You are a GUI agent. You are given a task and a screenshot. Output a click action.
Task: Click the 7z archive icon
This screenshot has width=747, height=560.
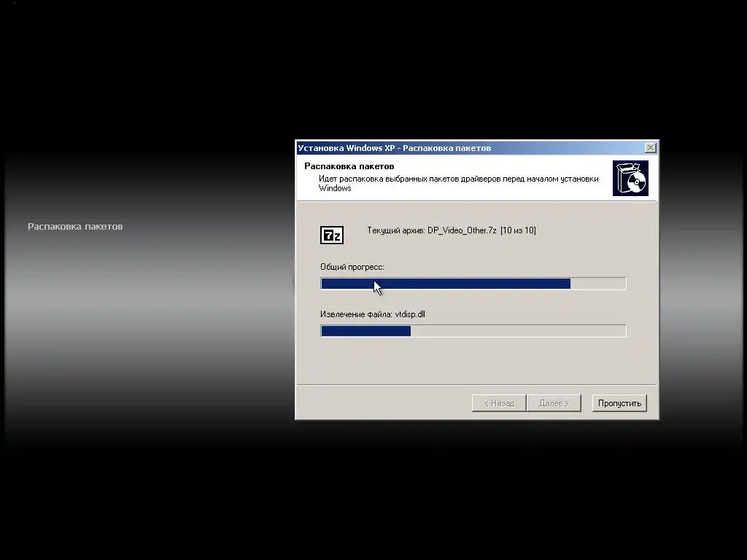coord(332,236)
